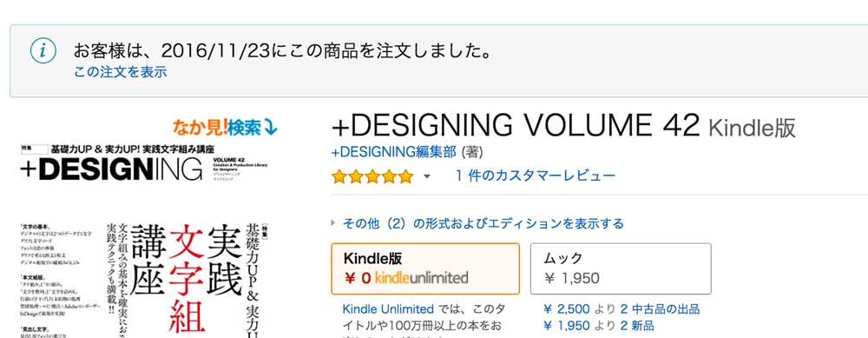Open the 1 件のカスタマーレビュー link

535,176
